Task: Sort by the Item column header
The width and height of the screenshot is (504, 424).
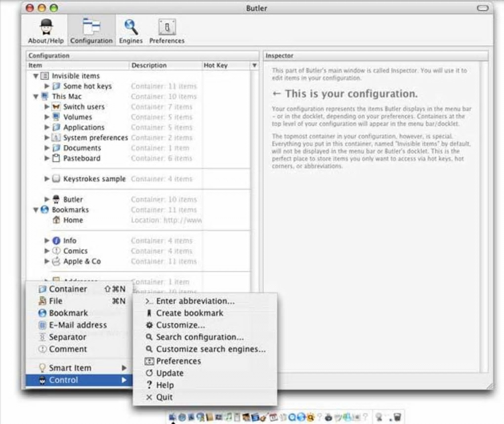Action: click(x=78, y=65)
